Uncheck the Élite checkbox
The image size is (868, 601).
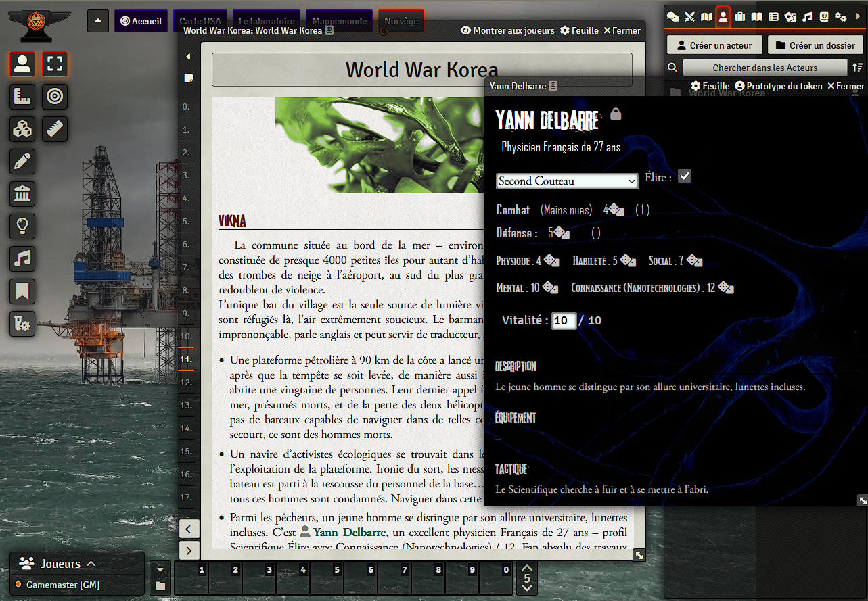pyautogui.click(x=685, y=176)
